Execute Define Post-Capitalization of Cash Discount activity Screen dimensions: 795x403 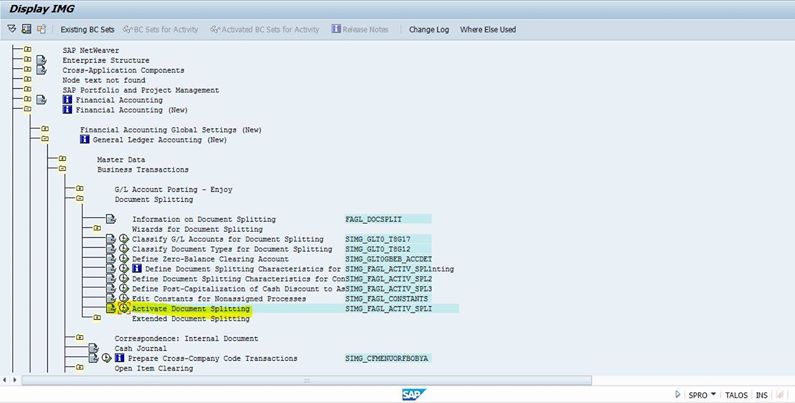pos(124,288)
